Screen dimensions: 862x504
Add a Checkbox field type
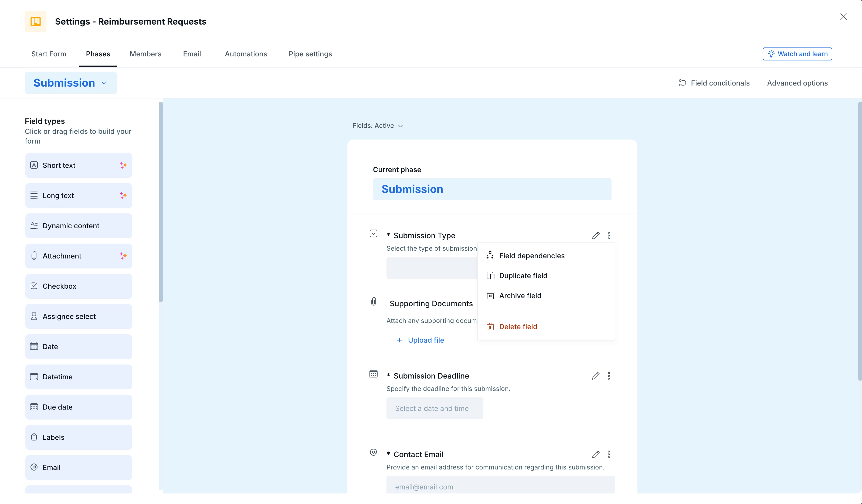pos(79,286)
